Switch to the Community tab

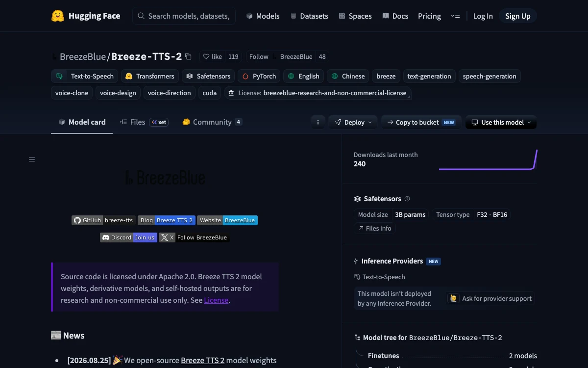212,122
